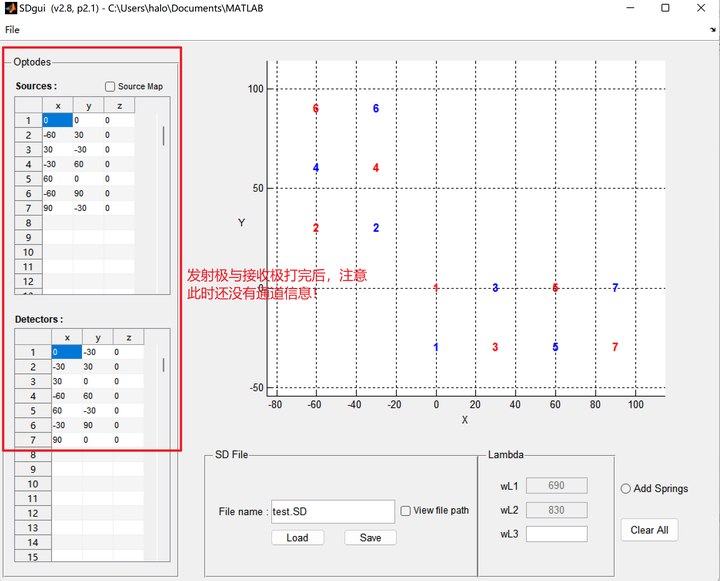The height and width of the screenshot is (581, 720).
Task: Select the Add Springs radio button
Action: (x=625, y=489)
